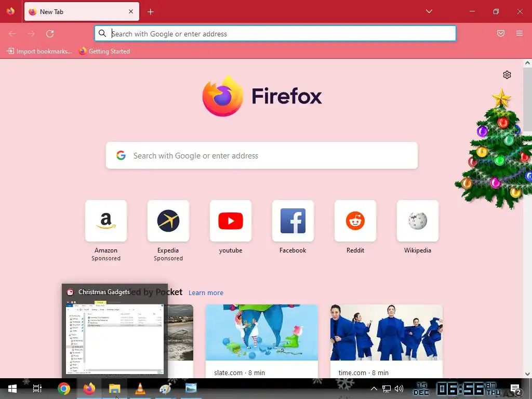The height and width of the screenshot is (399, 532).
Task: Show hidden system tray icons
Action: click(374, 389)
